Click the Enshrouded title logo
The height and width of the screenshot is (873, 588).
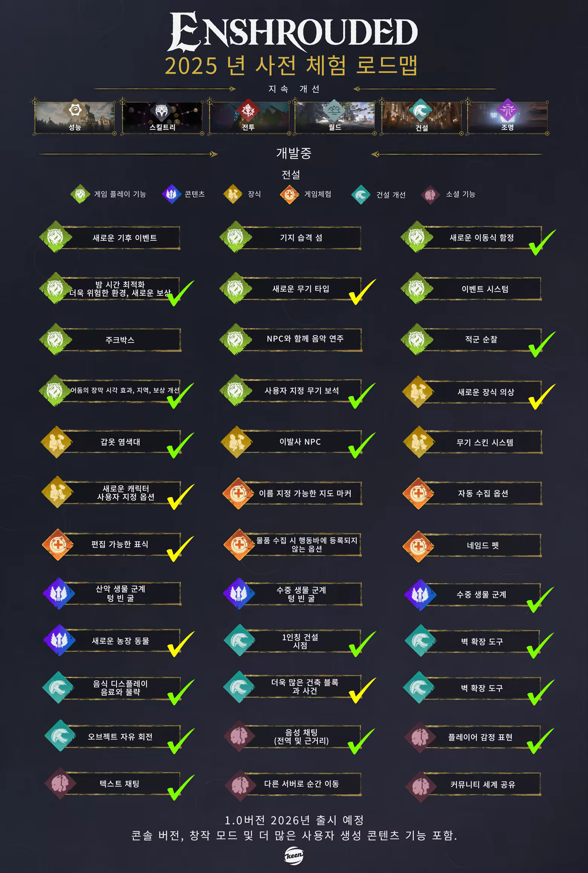[293, 31]
